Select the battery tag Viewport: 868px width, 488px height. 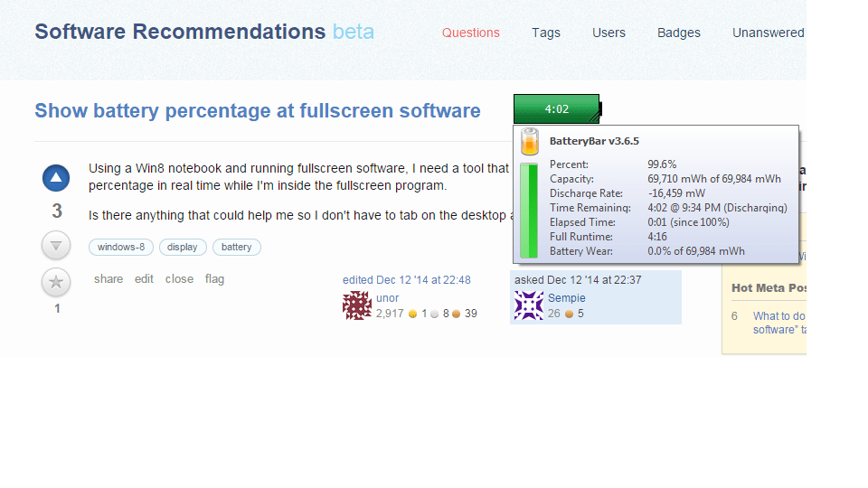(236, 247)
